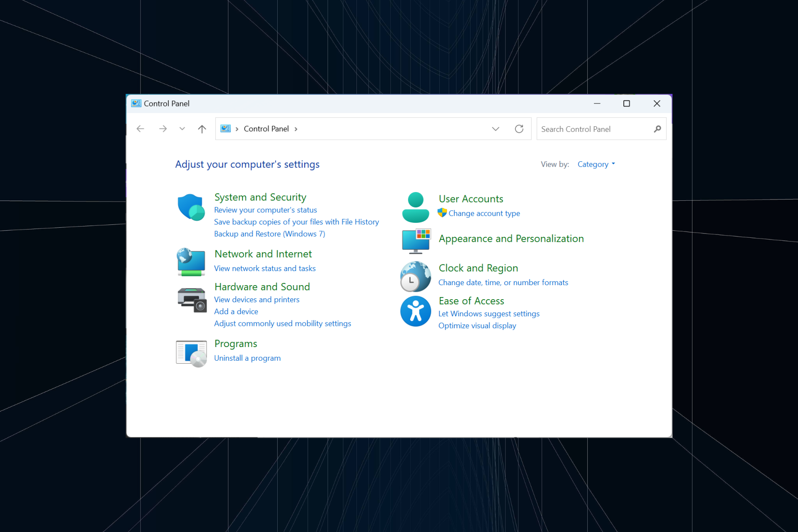Click the Ease of Access icon
Image resolution: width=798 pixels, height=532 pixels.
(415, 311)
